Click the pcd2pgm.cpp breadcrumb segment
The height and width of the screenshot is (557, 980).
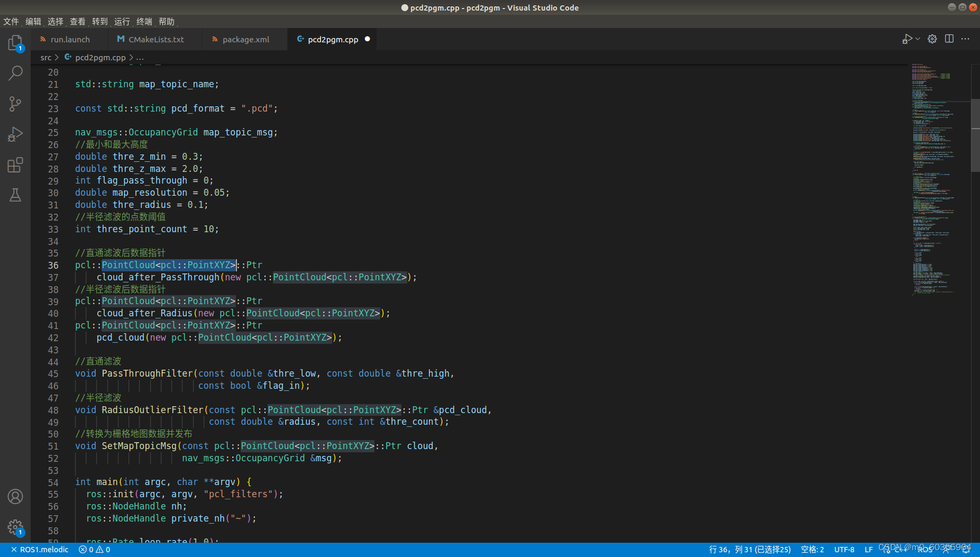pos(96,57)
